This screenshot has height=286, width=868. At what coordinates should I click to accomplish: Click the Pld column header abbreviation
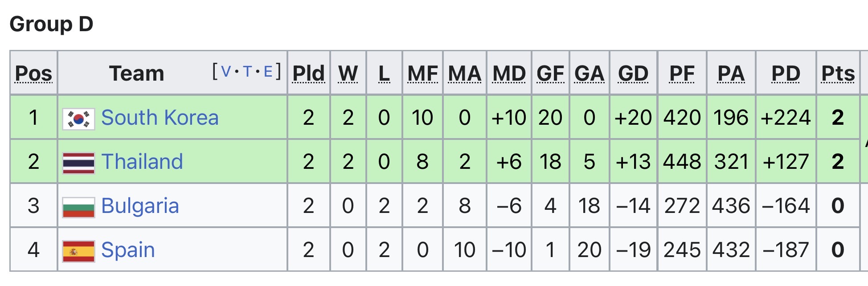(x=308, y=74)
